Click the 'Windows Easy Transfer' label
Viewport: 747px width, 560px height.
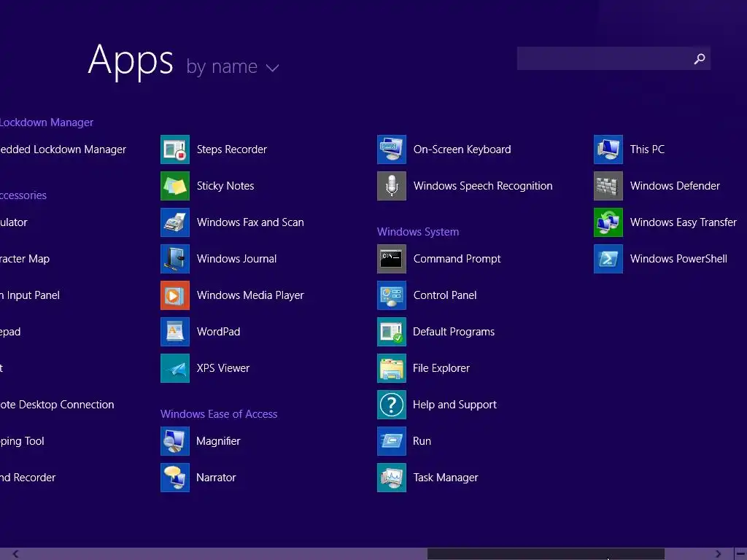click(683, 222)
